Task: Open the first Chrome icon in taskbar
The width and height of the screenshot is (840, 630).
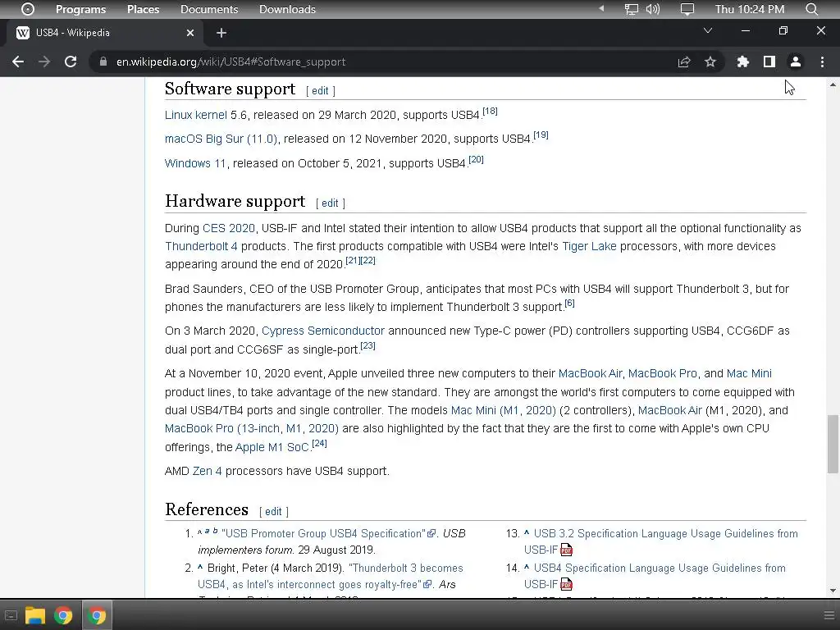Action: coord(63,615)
